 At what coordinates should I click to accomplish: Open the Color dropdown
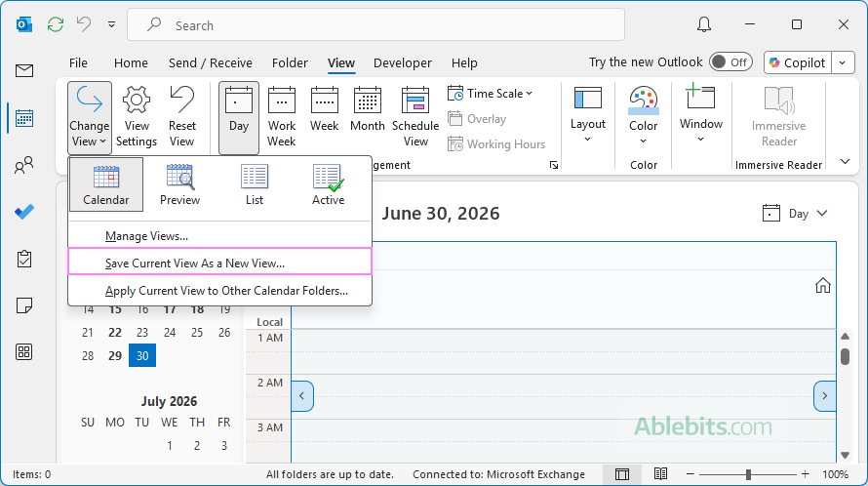click(644, 116)
